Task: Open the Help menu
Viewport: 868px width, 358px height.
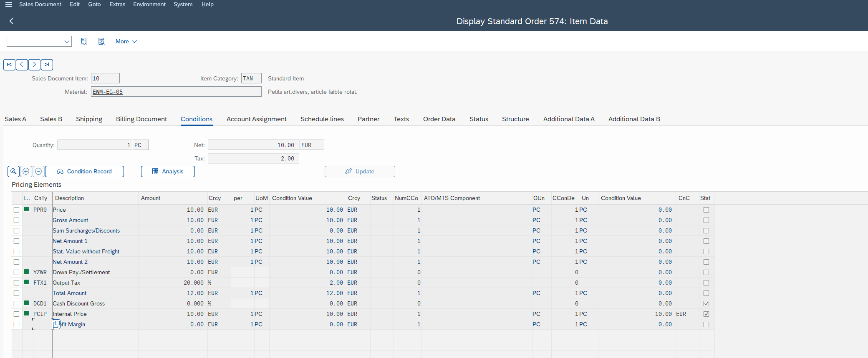Action: click(x=207, y=5)
